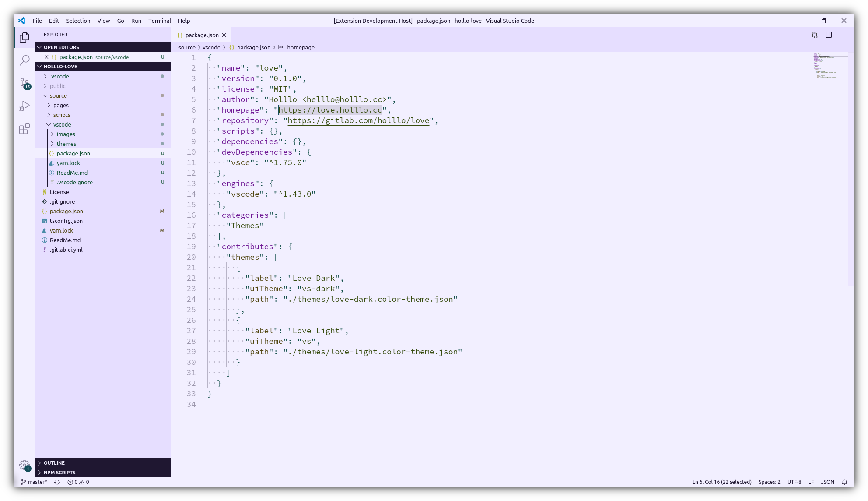Select the package.json editor tab
This screenshot has width=868, height=501.
201,35
